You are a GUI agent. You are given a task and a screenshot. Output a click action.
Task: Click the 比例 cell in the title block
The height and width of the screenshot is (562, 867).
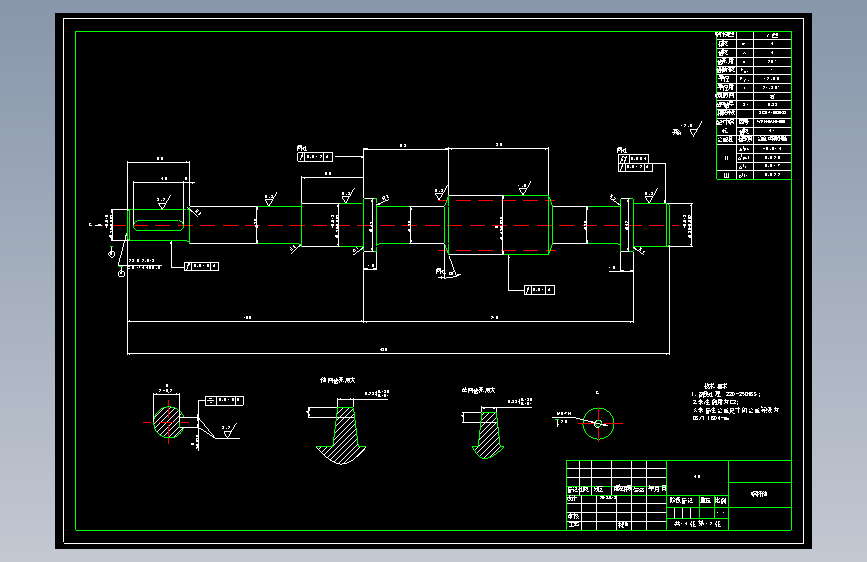tap(720, 500)
